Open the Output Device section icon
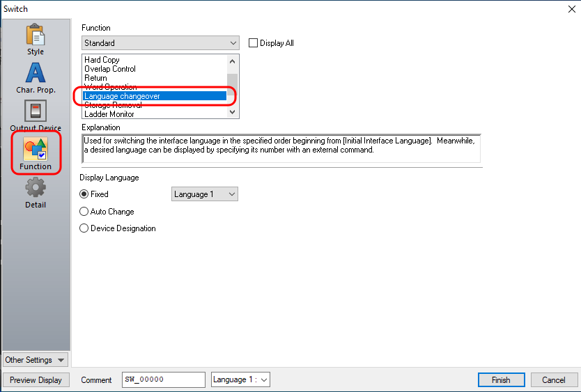The image size is (581, 392). [x=35, y=112]
